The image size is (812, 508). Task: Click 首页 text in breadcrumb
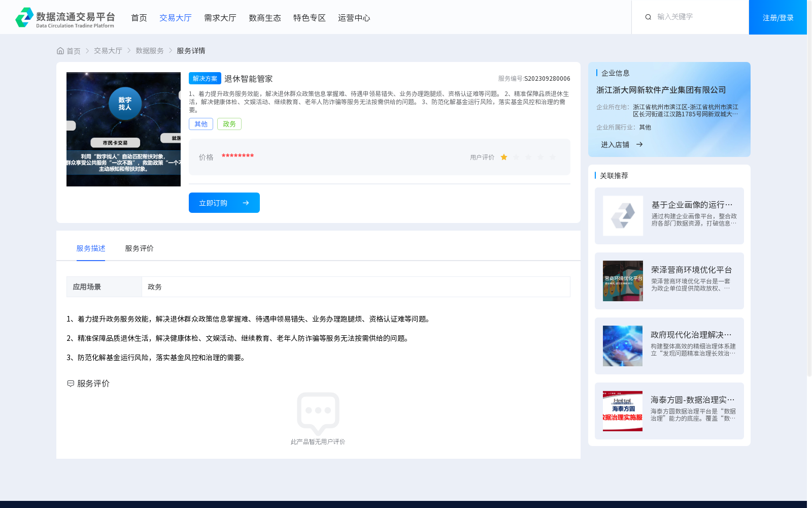coord(74,51)
